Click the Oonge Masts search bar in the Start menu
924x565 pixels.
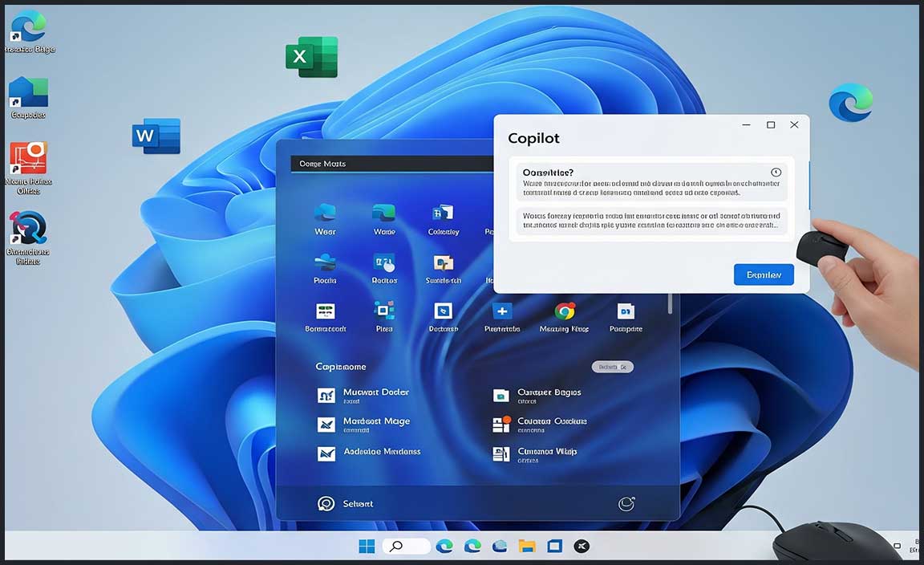(392, 164)
